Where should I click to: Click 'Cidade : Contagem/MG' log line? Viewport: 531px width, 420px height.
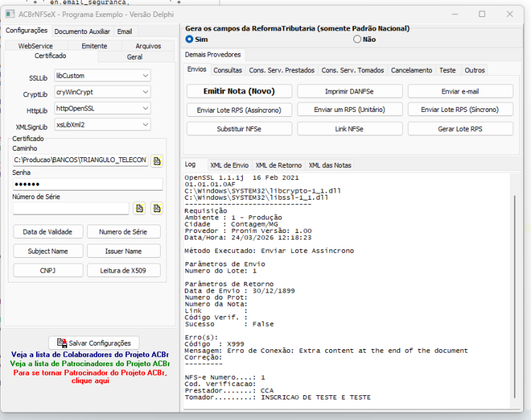(x=232, y=225)
